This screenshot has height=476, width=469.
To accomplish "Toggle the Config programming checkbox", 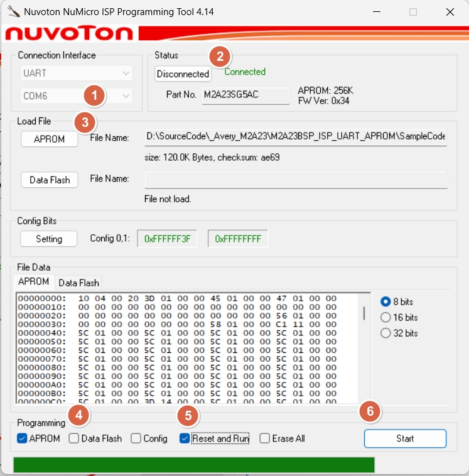I will (136, 438).
